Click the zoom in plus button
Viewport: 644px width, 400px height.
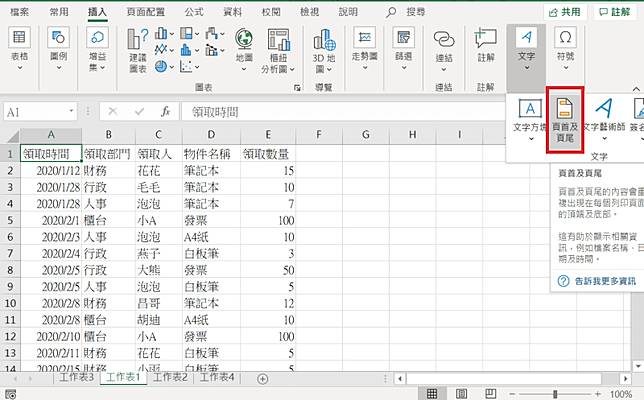tap(598, 394)
